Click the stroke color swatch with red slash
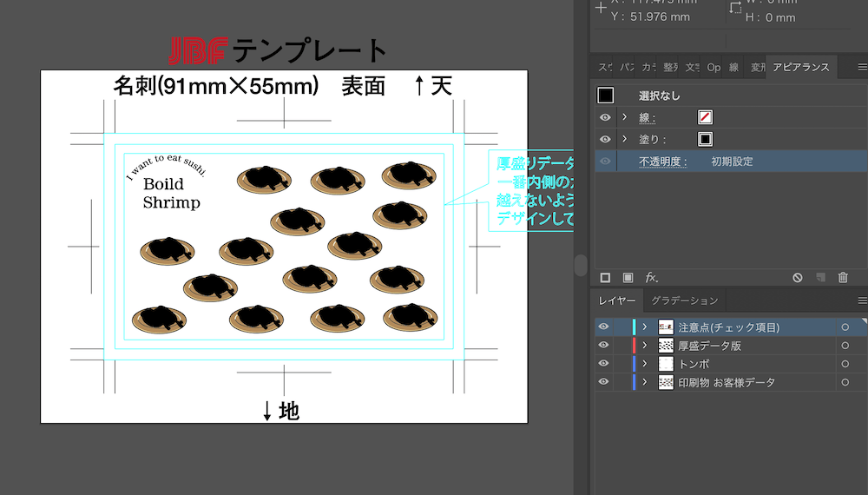This screenshot has height=495, width=868. coord(705,117)
